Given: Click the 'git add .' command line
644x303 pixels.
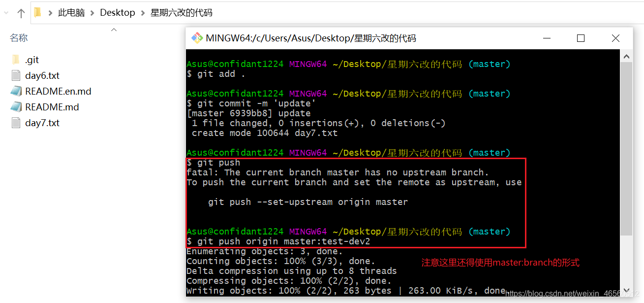Looking at the screenshot, I should pos(215,74).
